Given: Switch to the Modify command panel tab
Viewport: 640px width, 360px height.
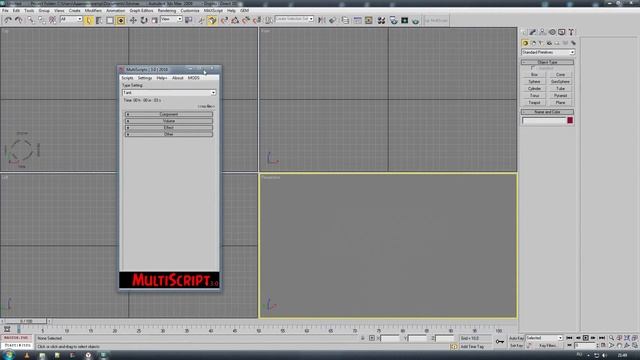Looking at the screenshot, I should [533, 32].
